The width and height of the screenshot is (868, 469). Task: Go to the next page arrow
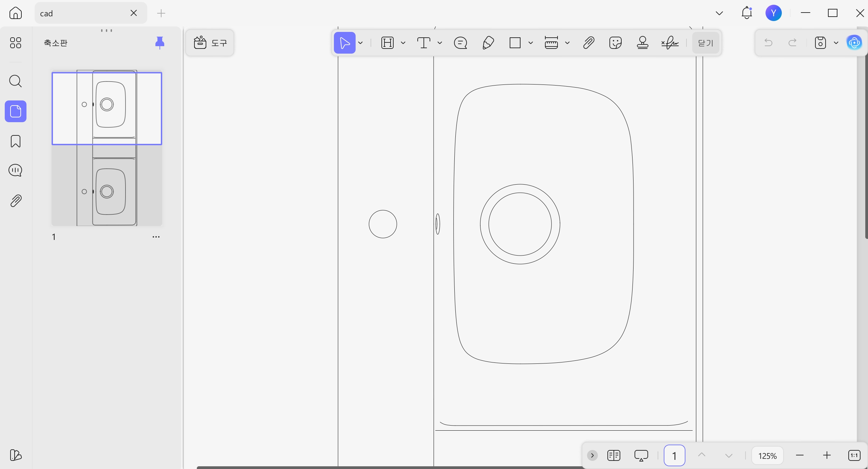pos(729,455)
